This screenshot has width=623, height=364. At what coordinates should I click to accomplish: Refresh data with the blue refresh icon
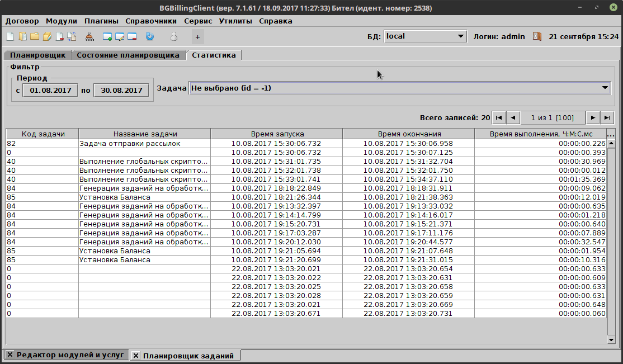tap(150, 36)
